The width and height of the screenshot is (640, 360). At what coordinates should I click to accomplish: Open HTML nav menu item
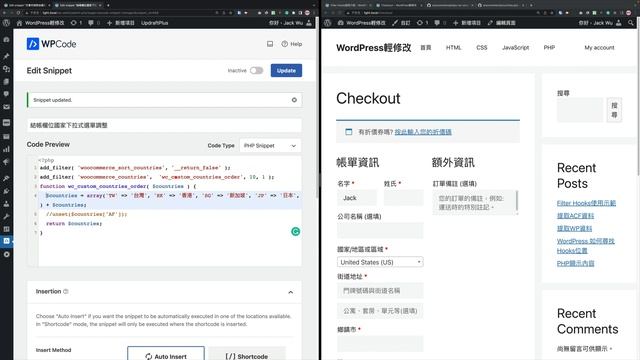[x=453, y=48]
